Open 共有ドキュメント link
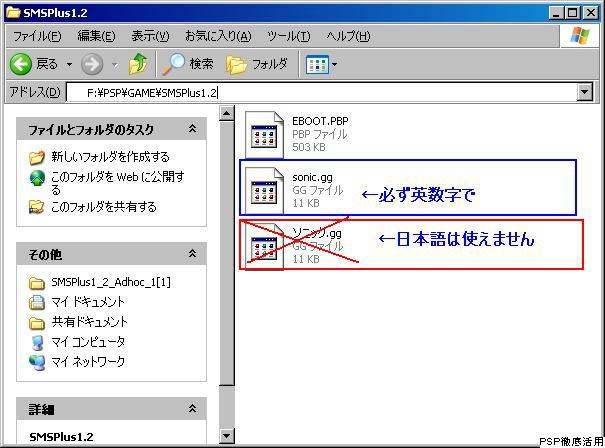The height and width of the screenshot is (448, 605). click(89, 321)
